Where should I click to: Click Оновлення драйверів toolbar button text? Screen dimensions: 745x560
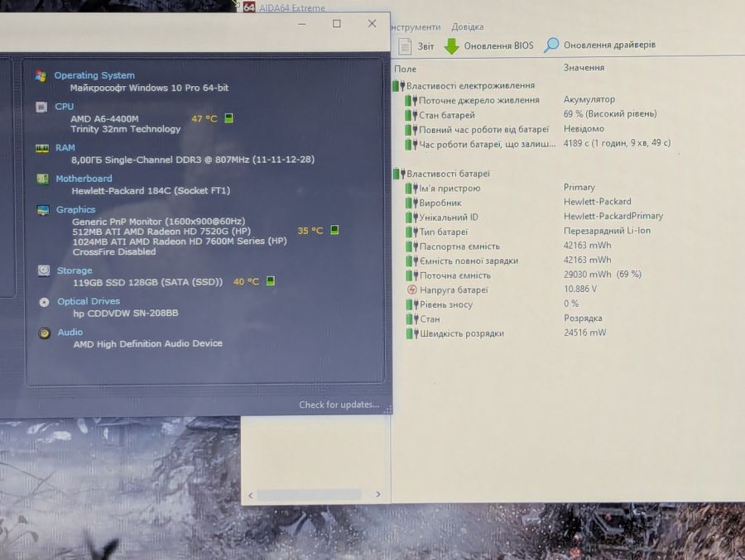(x=609, y=45)
